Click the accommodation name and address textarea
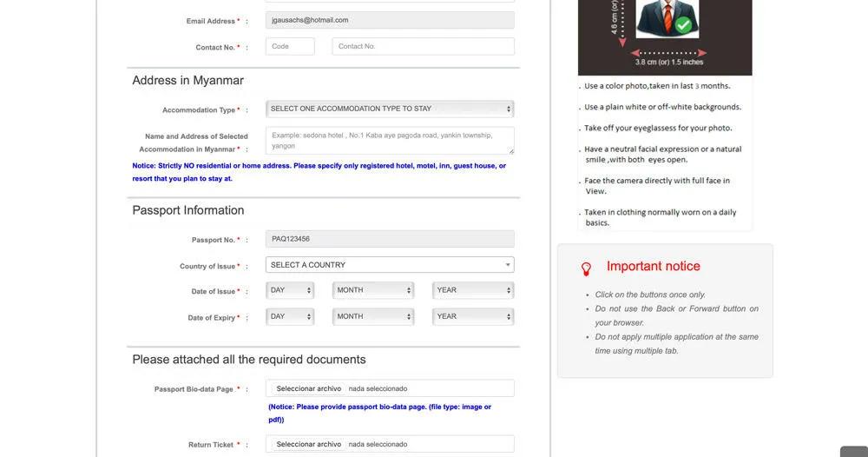Image resolution: width=868 pixels, height=457 pixels. point(390,140)
